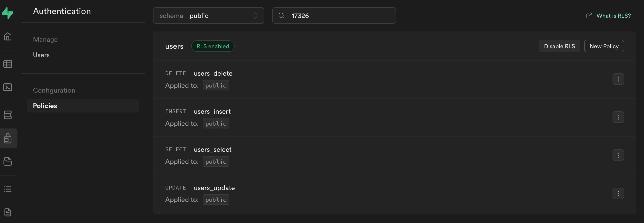
Task: Click the Supabase logo icon
Action: [8, 13]
